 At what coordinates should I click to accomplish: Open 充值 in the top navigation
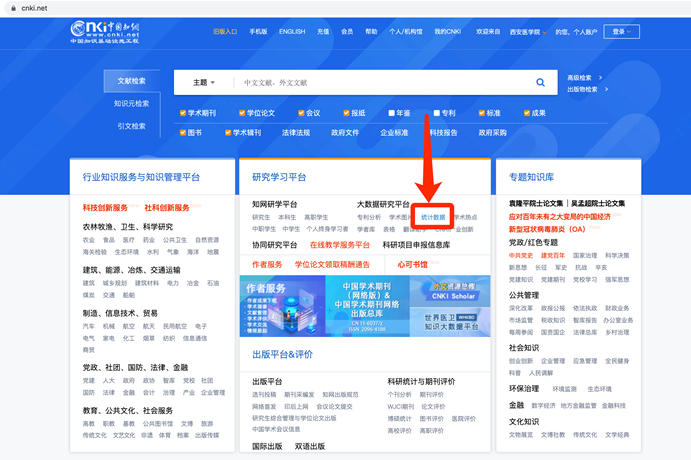323,32
